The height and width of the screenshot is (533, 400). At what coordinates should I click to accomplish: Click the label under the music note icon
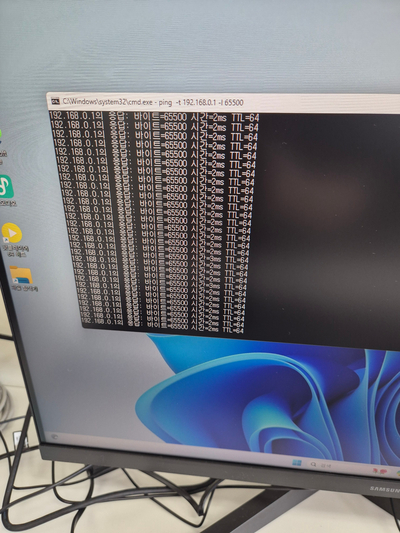pos(7,203)
